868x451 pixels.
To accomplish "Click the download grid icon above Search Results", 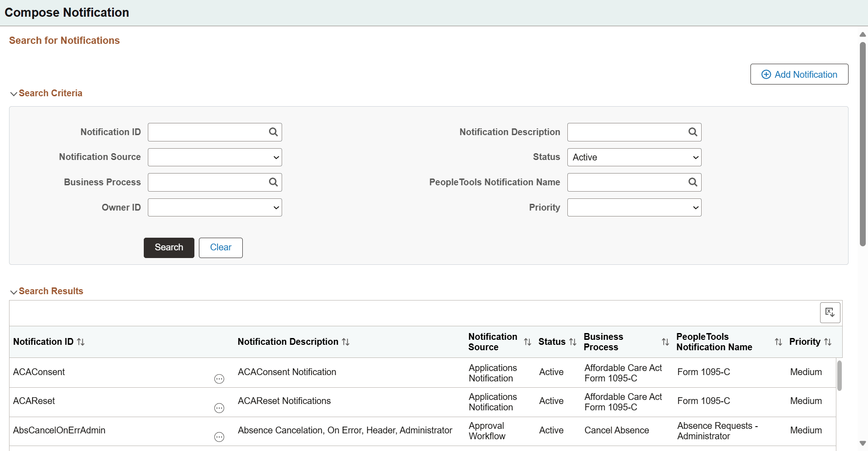I will tap(830, 312).
